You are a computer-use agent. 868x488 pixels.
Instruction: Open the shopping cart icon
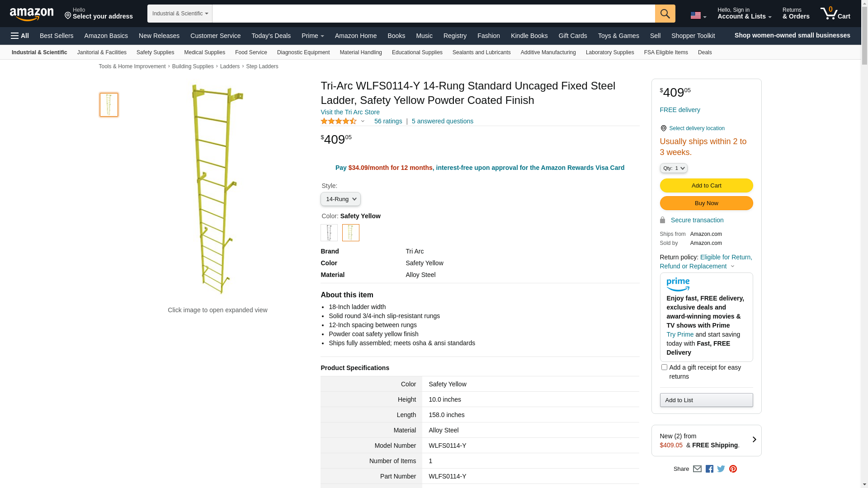[835, 14]
